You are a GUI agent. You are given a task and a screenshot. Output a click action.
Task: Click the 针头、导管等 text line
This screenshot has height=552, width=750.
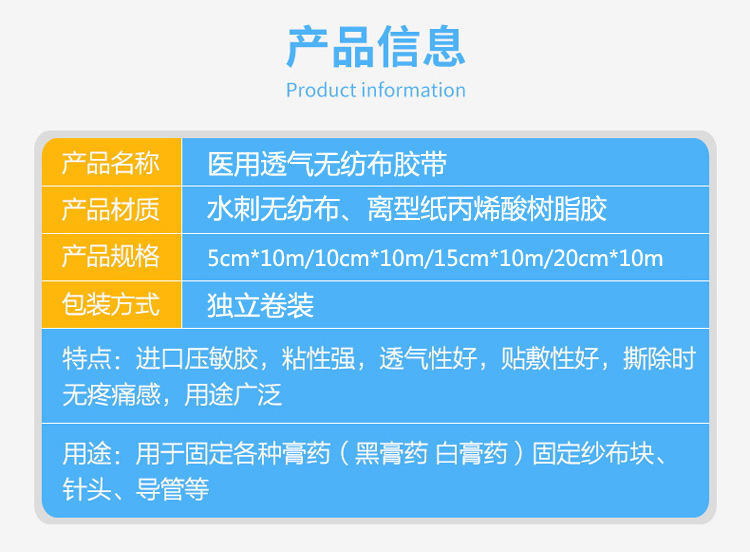(135, 490)
